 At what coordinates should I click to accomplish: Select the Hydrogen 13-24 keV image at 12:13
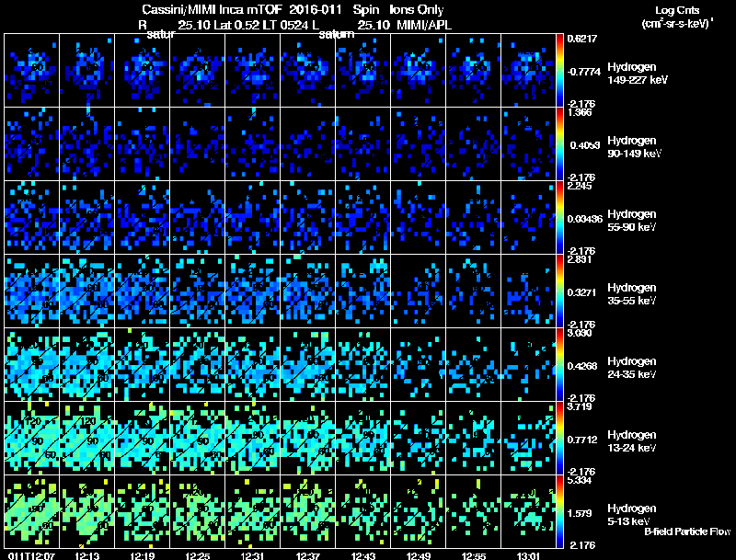(87, 439)
